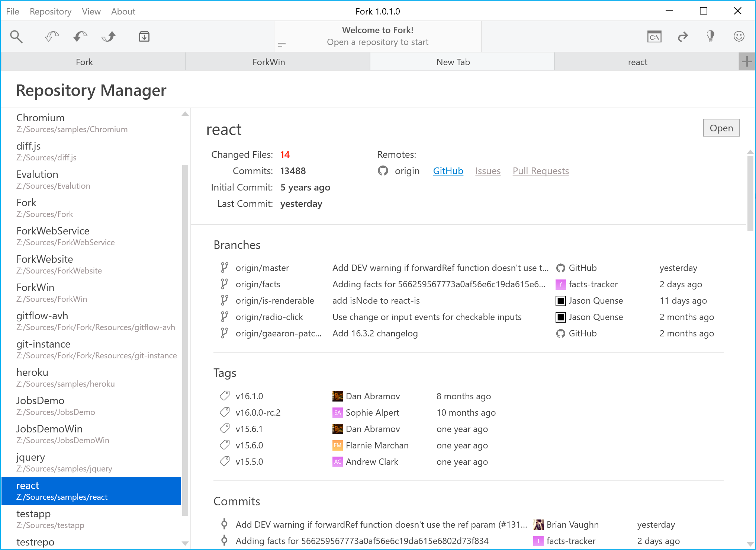Click the search magnifier icon
This screenshot has height=550, width=756.
tap(16, 36)
